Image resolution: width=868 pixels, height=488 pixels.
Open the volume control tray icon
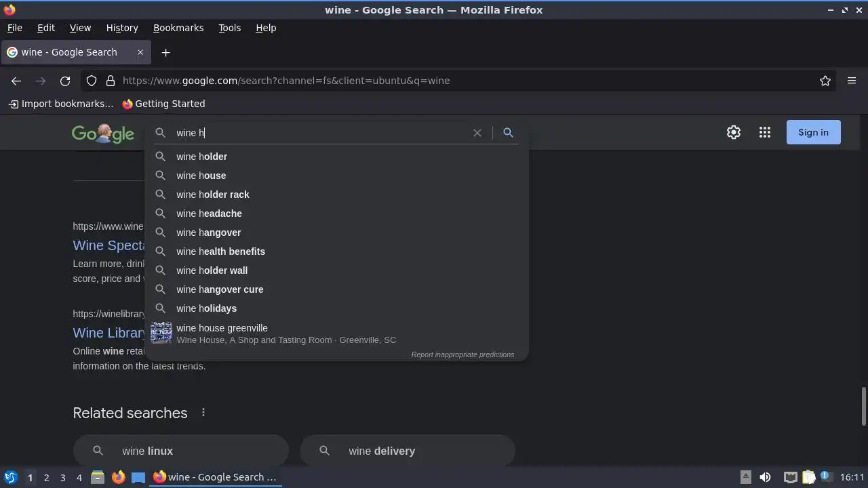click(x=765, y=477)
